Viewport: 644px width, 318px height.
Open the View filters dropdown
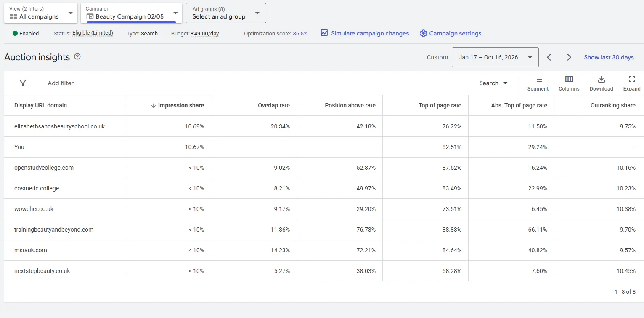click(41, 13)
